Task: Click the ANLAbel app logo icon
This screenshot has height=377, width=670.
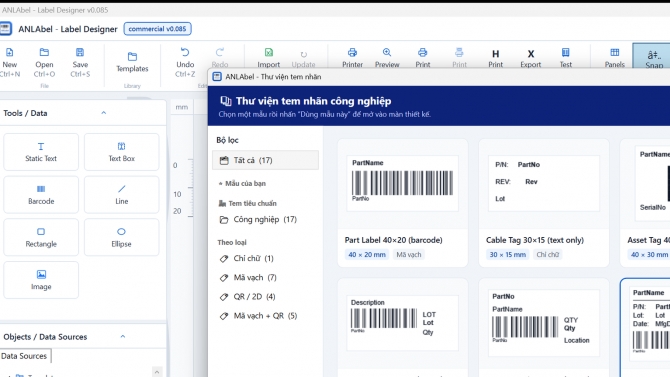Action: [6, 29]
